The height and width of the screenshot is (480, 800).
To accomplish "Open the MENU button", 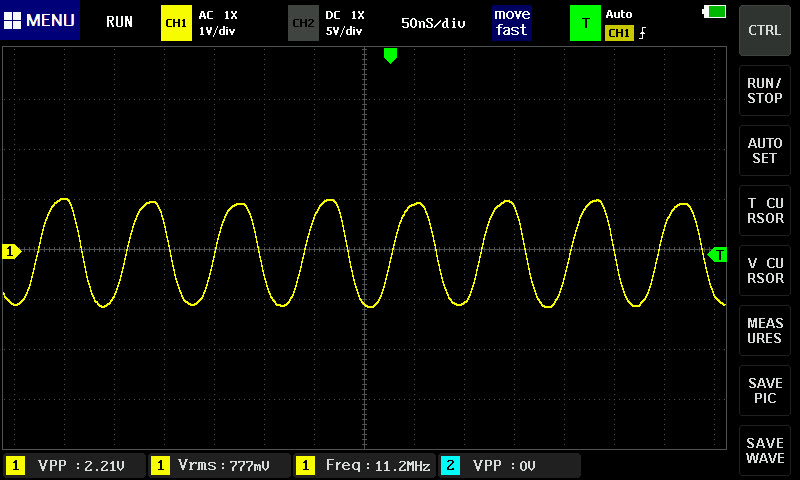I will point(40,20).
